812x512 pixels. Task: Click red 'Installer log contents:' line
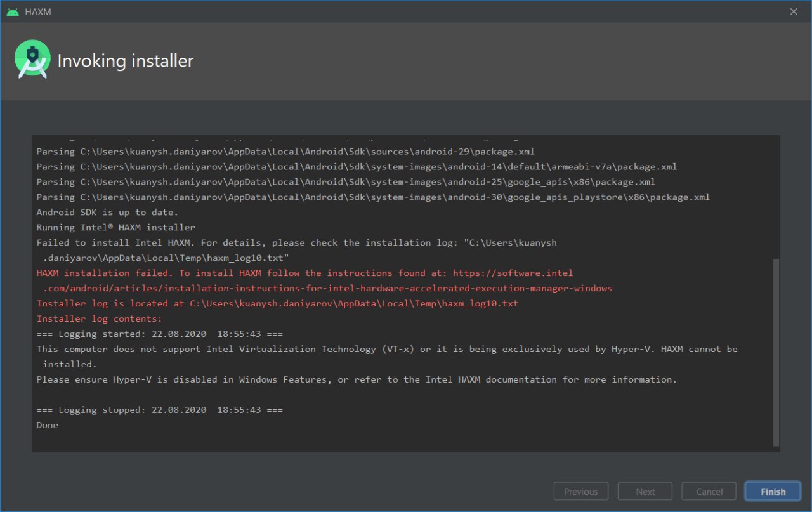click(99, 319)
